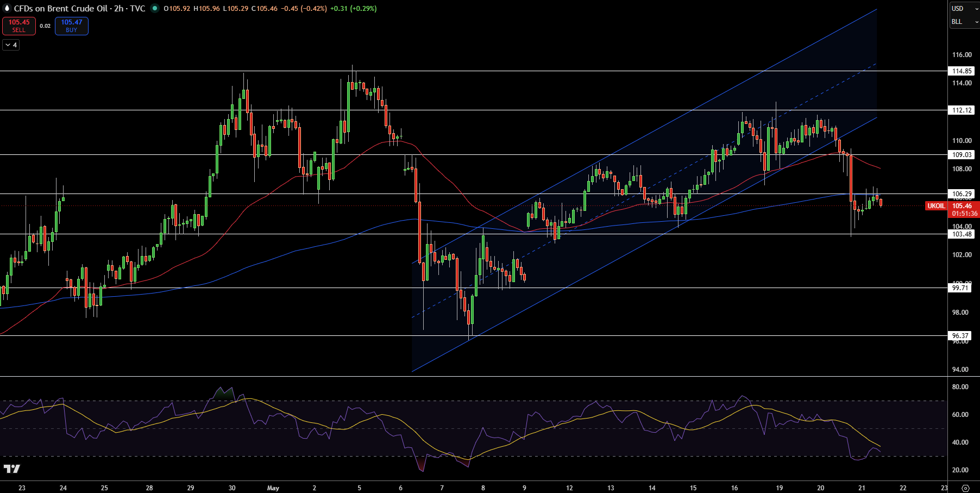Click the red UKOIL symbol tag
Screen dimensions: 980x493
click(x=936, y=206)
